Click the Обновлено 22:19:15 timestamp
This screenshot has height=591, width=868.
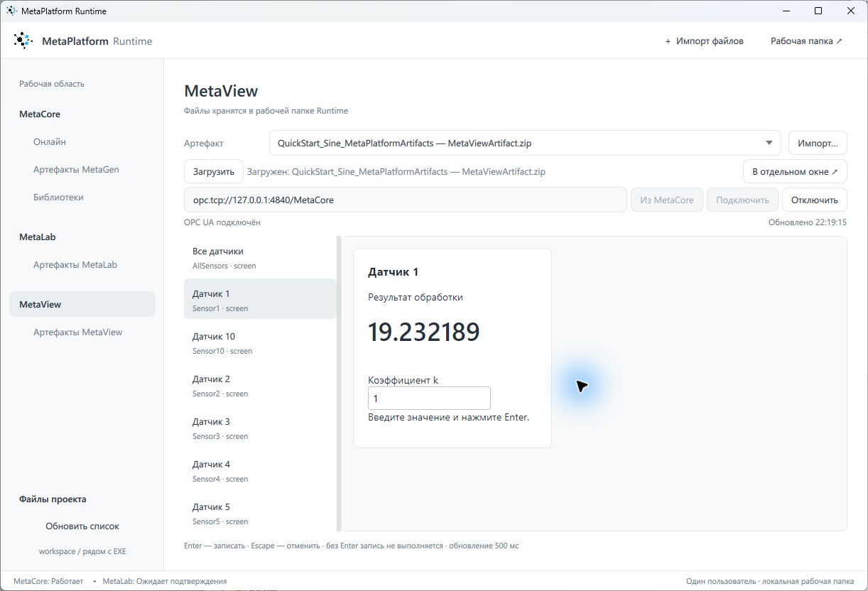[x=808, y=222]
